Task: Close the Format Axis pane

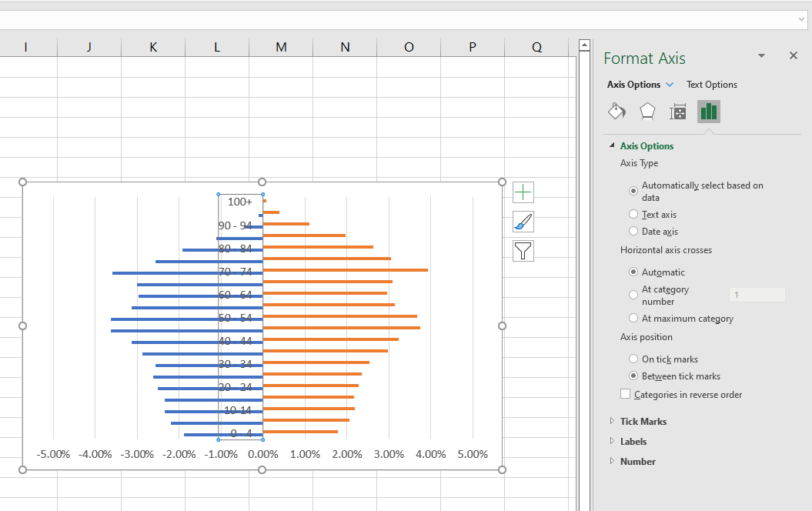Action: coord(794,55)
